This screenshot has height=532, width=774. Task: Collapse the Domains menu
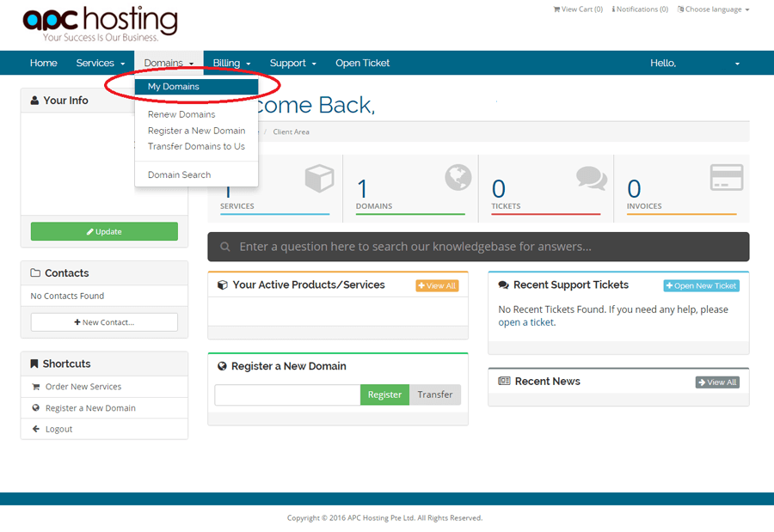(x=169, y=63)
